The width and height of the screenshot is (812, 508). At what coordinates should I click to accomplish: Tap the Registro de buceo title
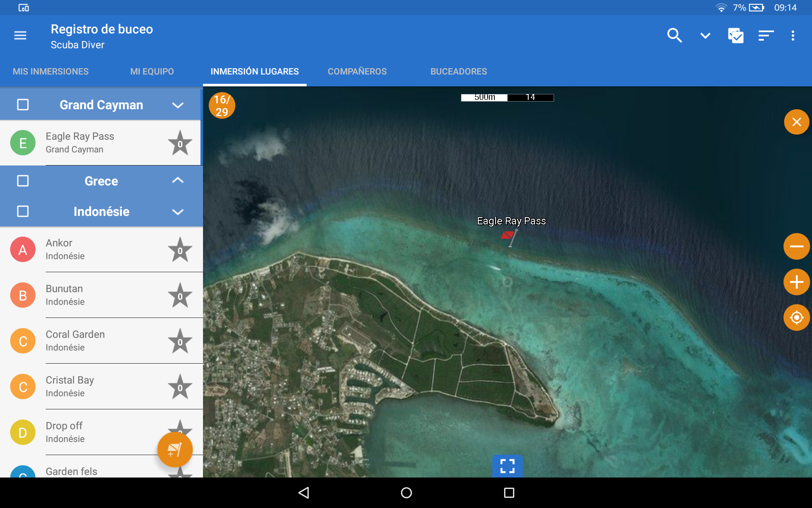[x=102, y=29]
